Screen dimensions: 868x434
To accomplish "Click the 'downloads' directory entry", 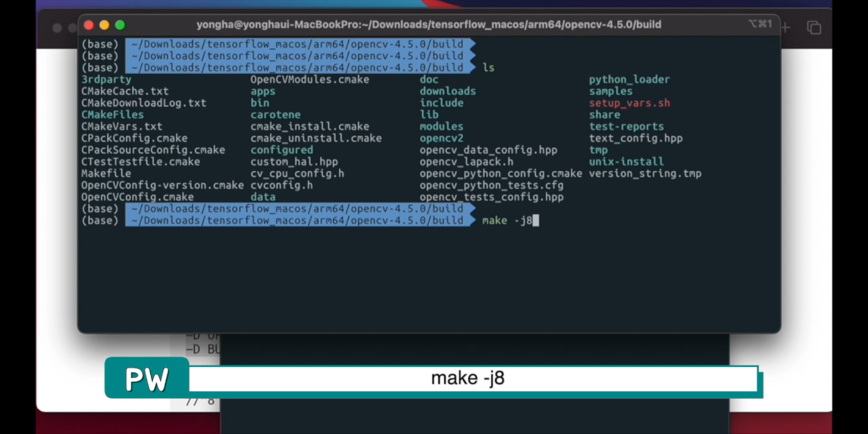I will coord(448,91).
